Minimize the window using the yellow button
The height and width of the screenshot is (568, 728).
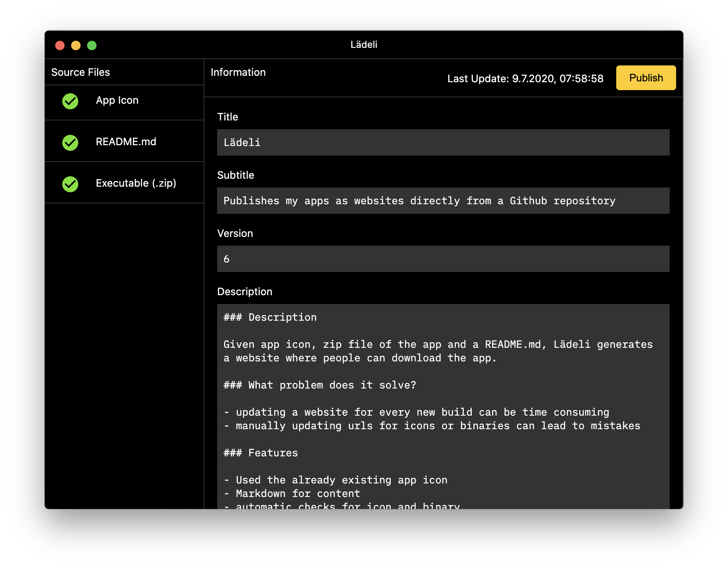pos(76,45)
